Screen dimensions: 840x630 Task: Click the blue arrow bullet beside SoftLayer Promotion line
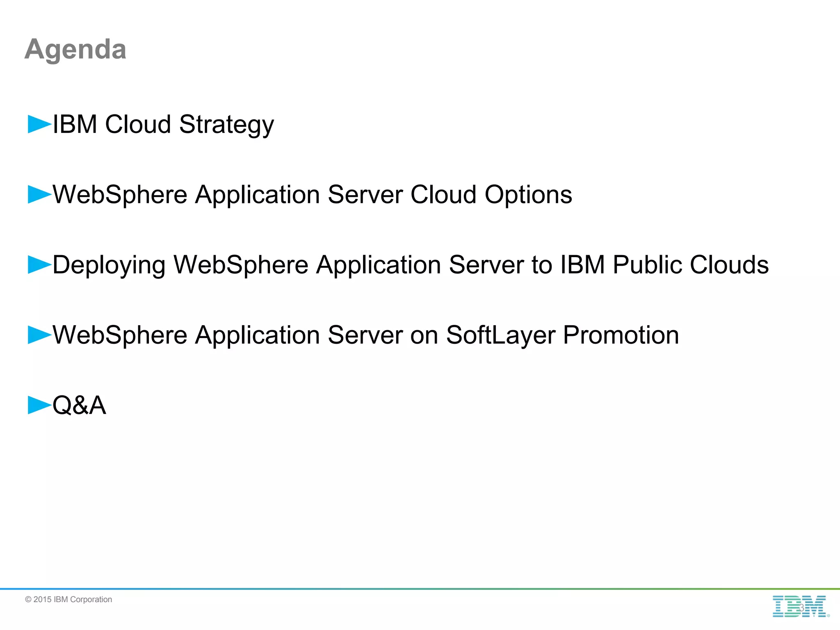(39, 335)
